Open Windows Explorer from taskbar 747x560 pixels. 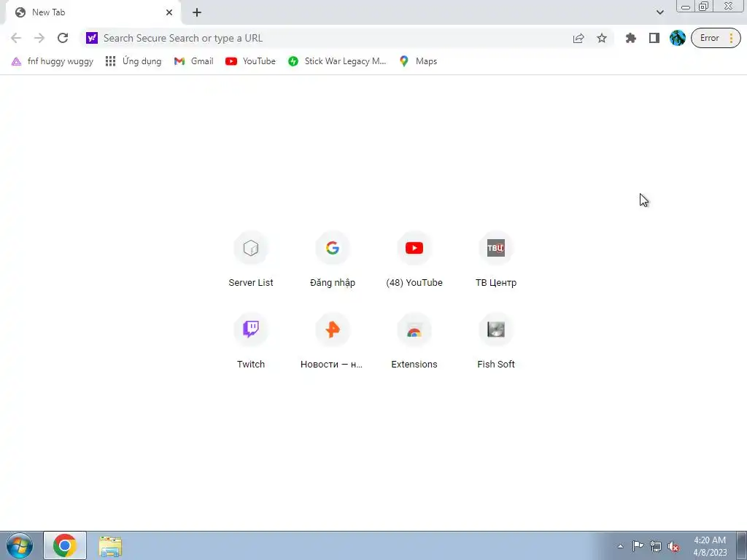(x=110, y=546)
